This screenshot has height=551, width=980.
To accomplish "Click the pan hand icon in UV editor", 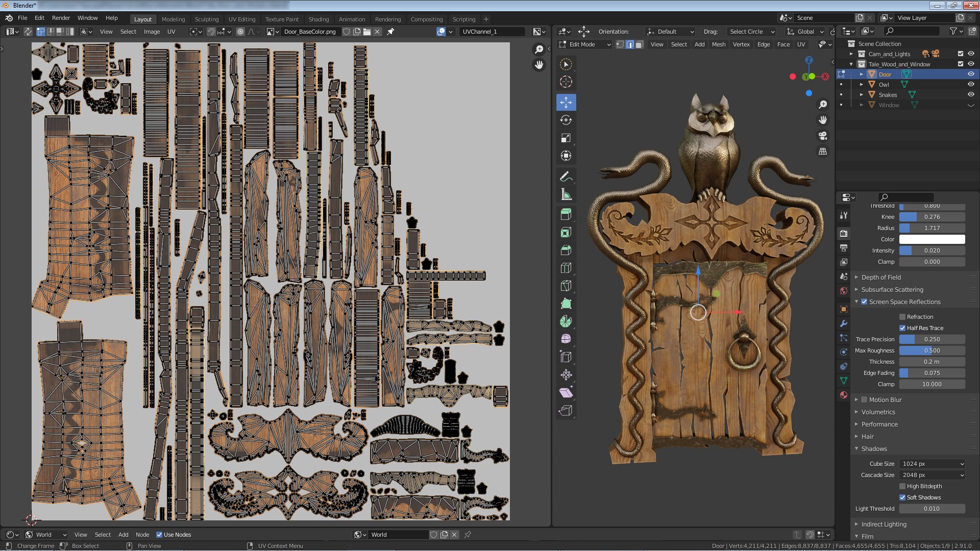I will [x=539, y=65].
